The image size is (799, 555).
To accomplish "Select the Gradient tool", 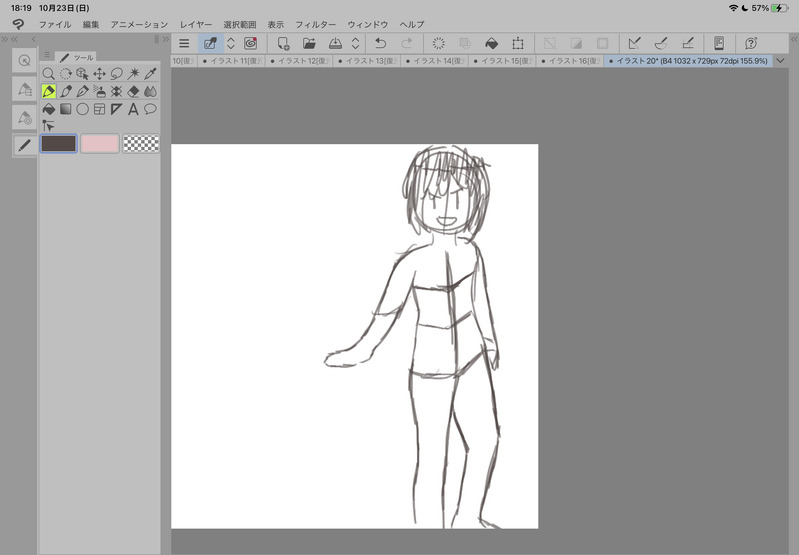I will (65, 109).
